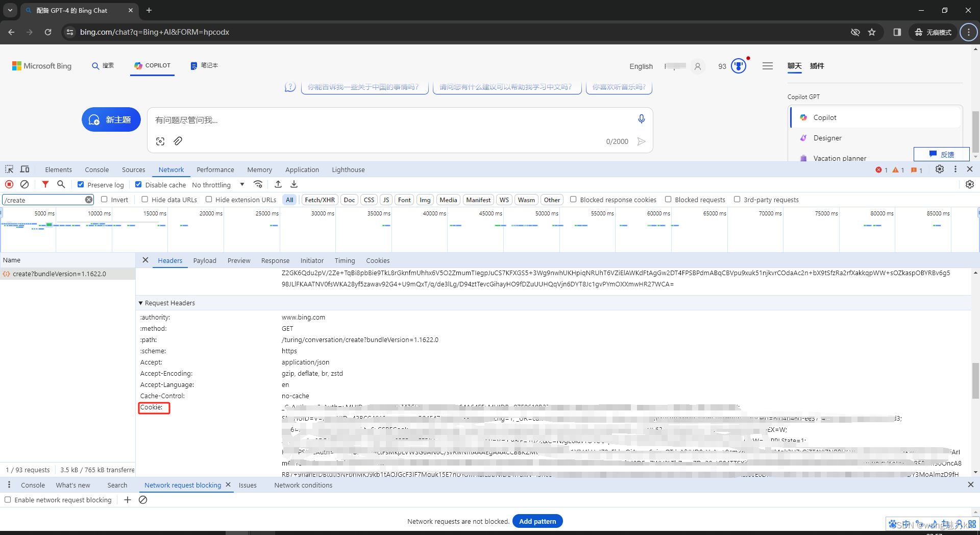Open browser side panel icon
This screenshot has width=980, height=535.
(x=897, y=32)
